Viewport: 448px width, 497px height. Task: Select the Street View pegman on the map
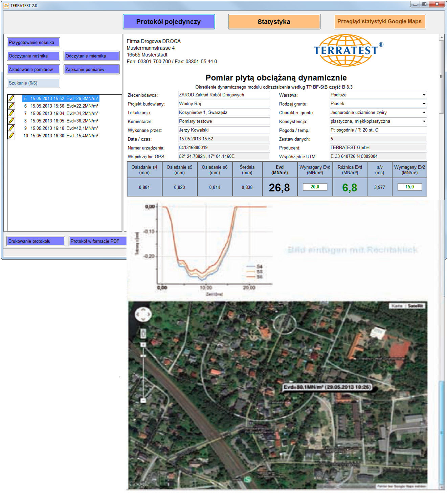click(143, 334)
